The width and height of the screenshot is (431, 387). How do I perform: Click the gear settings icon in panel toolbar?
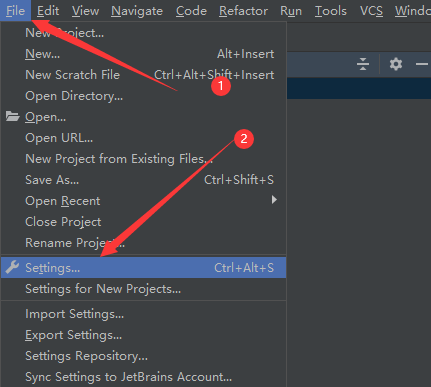tap(396, 64)
